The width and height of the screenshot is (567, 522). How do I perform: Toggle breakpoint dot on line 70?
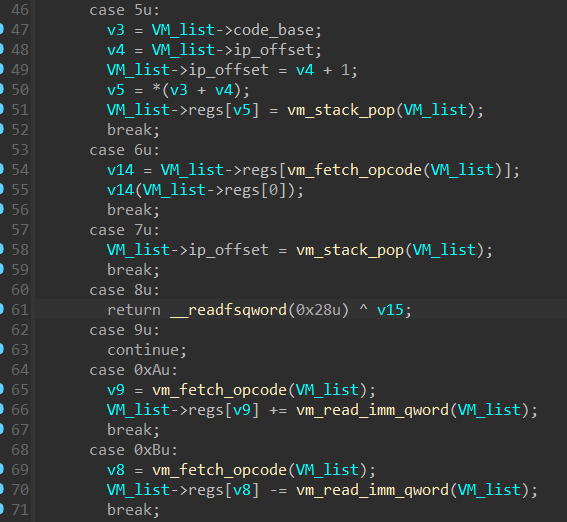click(1, 489)
